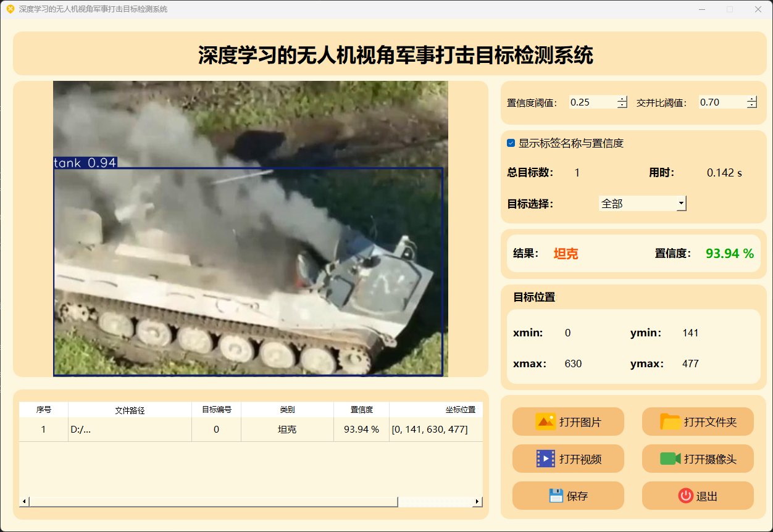The image size is (773, 532).
Task: Click the 文件路径 column header
Action: coord(130,410)
